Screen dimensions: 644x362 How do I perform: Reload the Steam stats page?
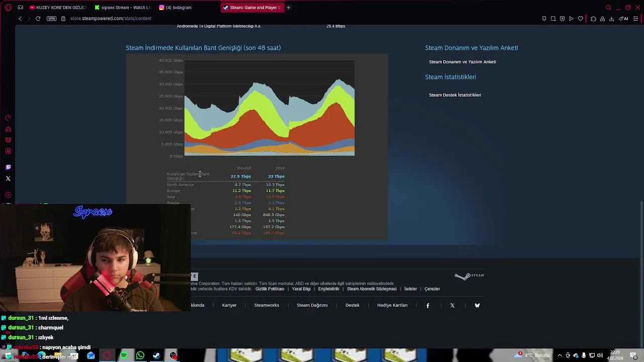tap(38, 19)
